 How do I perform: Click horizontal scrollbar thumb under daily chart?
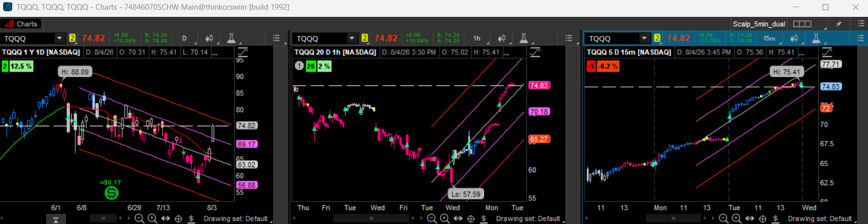(x=104, y=219)
